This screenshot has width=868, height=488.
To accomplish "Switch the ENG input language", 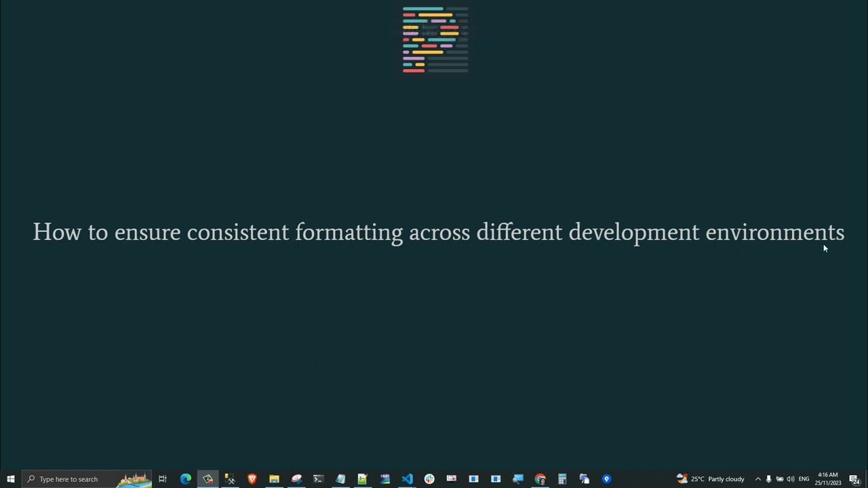I will [804, 479].
